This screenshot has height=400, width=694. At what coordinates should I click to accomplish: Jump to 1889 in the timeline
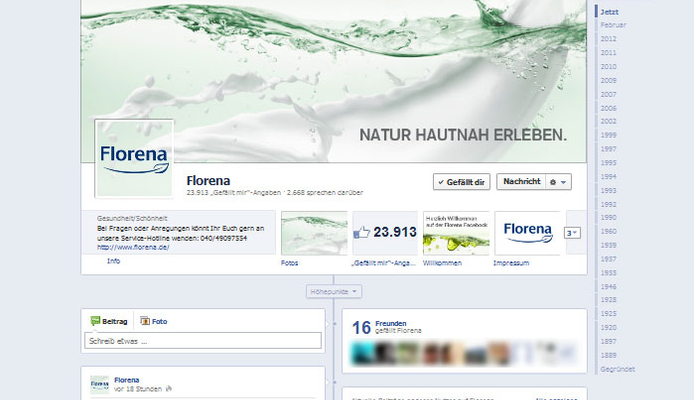[608, 355]
